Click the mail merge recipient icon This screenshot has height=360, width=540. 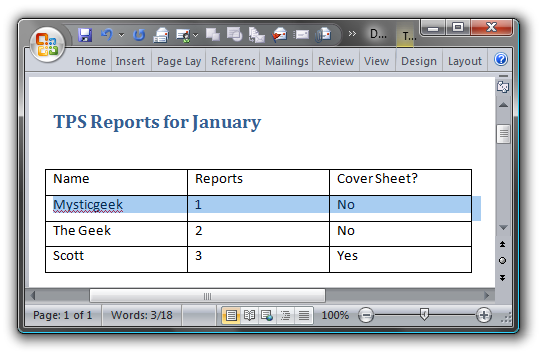(183, 35)
